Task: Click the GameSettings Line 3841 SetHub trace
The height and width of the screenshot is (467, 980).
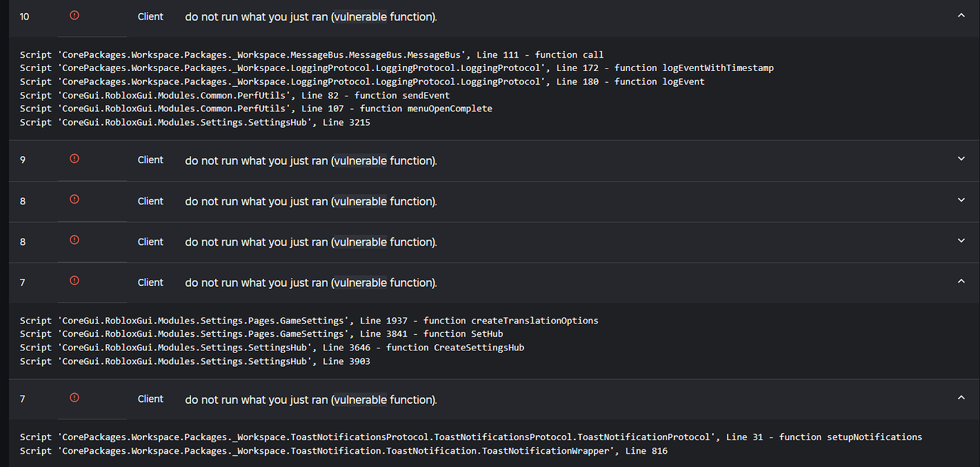Action: click(261, 334)
